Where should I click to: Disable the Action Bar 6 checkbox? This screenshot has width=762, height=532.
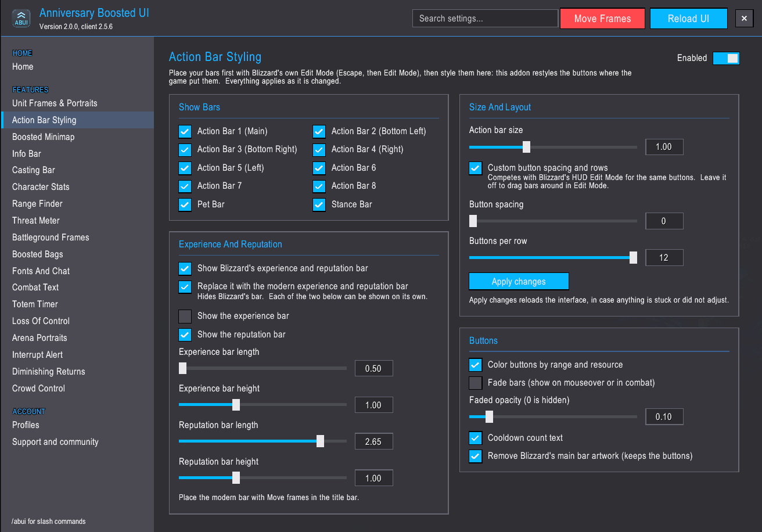pyautogui.click(x=319, y=168)
